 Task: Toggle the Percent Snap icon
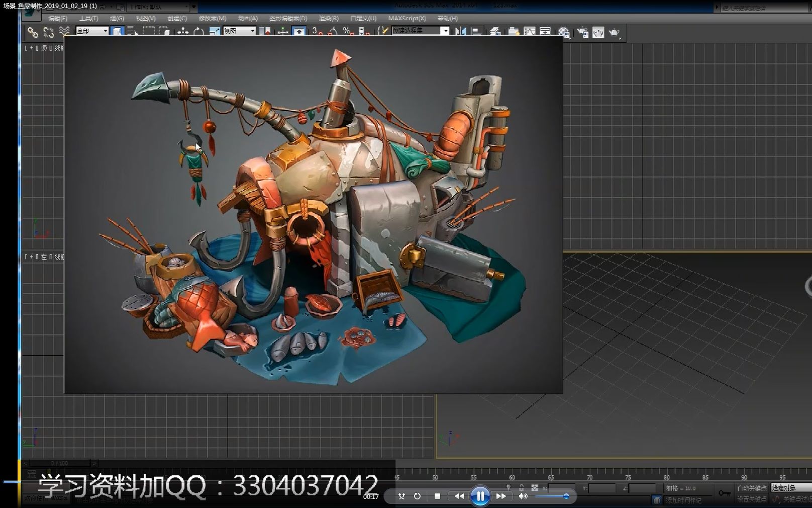[348, 32]
